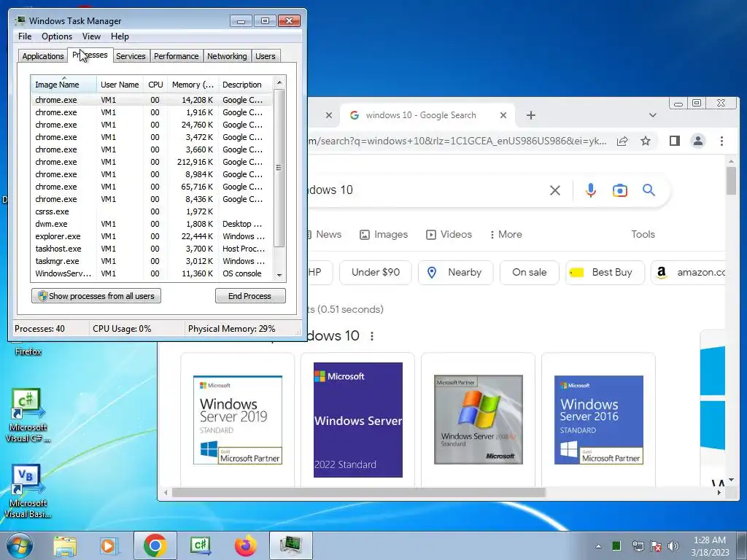Open Windows Server 2016 product thumbnail
The width and height of the screenshot is (747, 560).
[x=598, y=419]
